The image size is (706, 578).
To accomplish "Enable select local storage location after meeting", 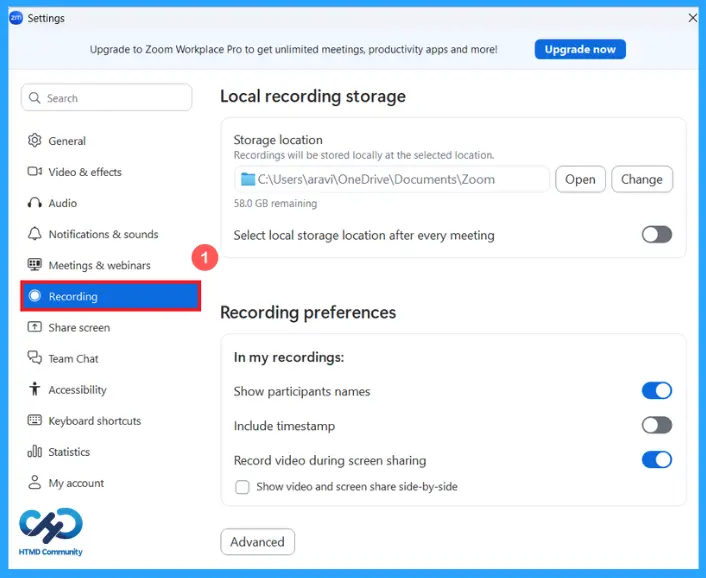I will 656,235.
